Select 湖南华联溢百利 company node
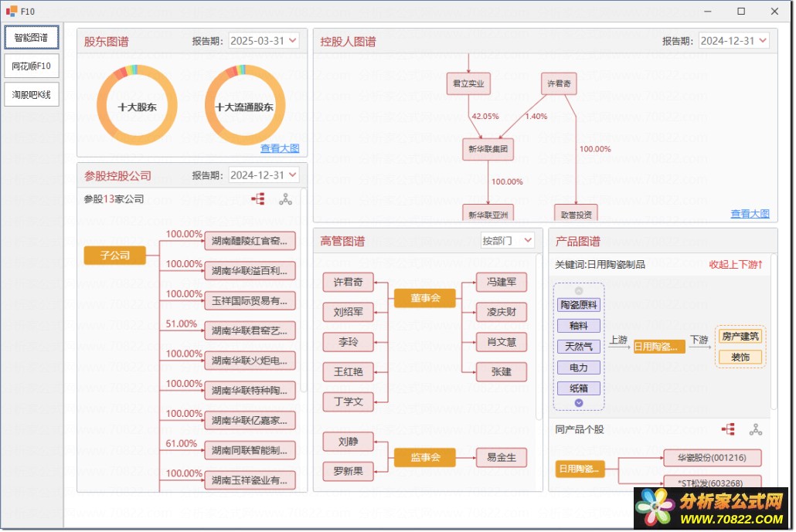This screenshot has width=796, height=532. pyautogui.click(x=250, y=271)
